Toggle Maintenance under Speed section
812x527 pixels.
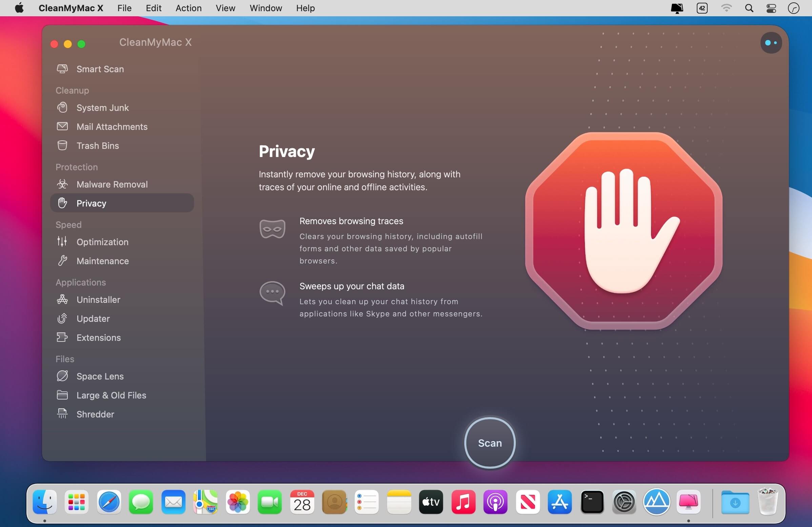(102, 260)
